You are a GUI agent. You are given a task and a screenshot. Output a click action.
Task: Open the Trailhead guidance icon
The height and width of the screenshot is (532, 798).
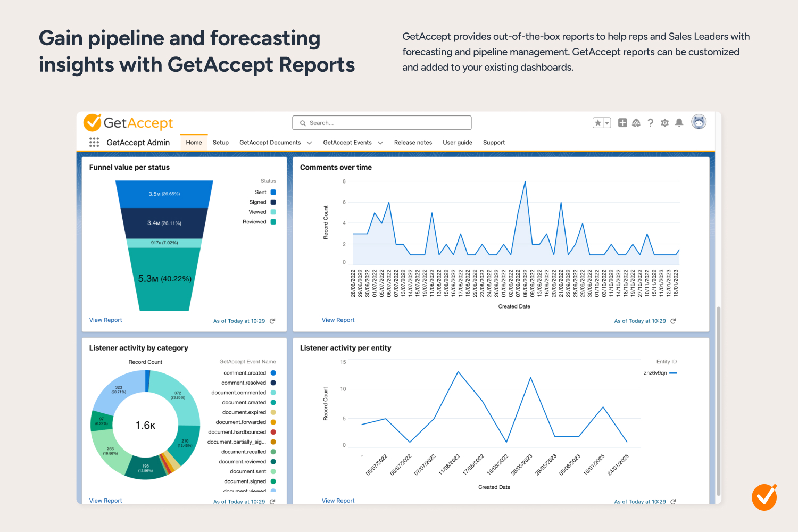click(x=636, y=123)
